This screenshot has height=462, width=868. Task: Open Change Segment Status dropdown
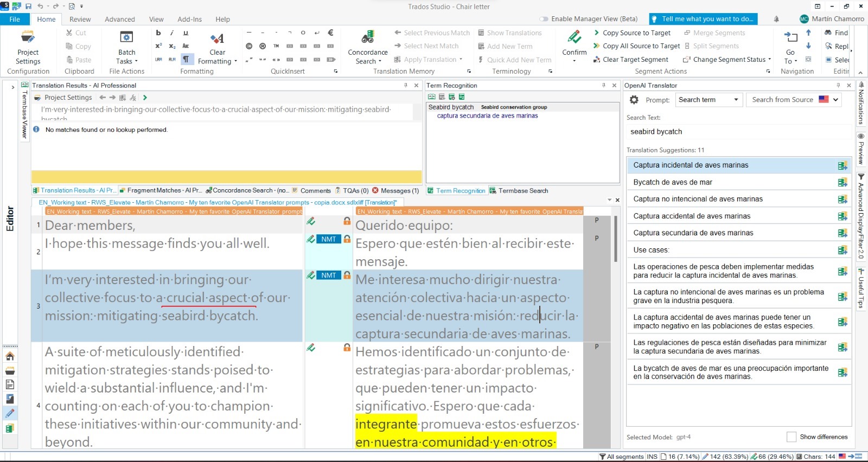coord(729,60)
